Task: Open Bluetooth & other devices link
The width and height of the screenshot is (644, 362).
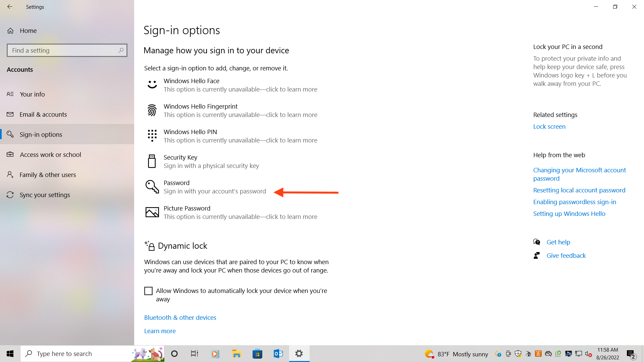Action: click(x=180, y=317)
